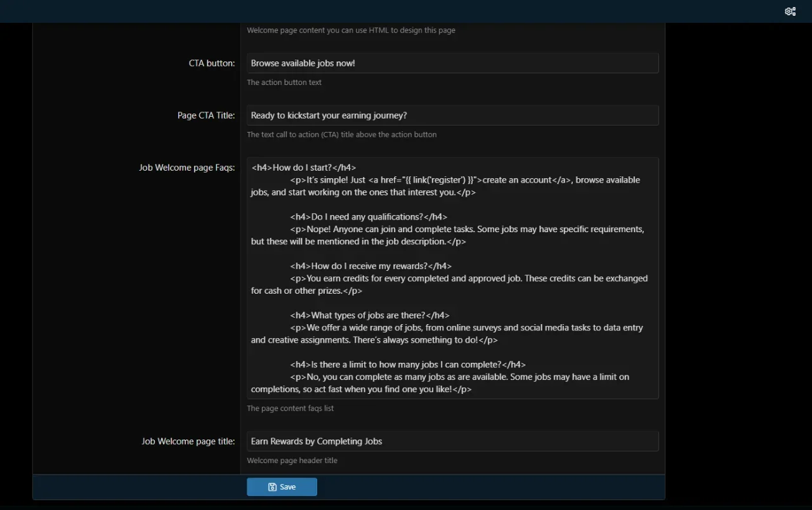Focus the Job Welcome page title field
The image size is (812, 510).
452,441
